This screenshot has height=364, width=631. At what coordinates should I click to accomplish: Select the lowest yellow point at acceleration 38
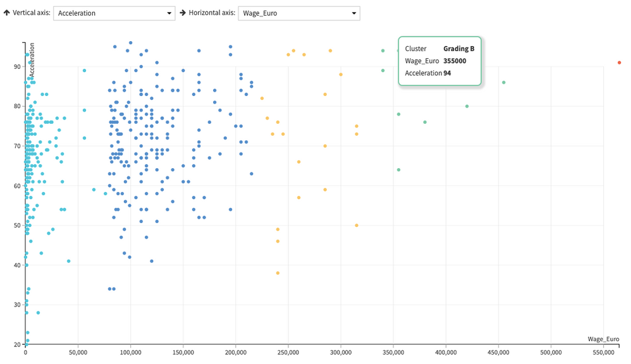pyautogui.click(x=278, y=273)
